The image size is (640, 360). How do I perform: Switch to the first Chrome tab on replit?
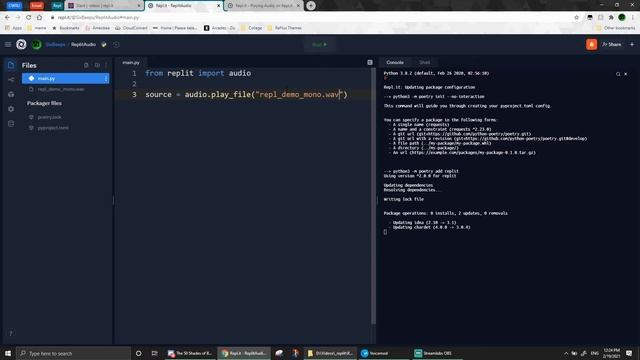coord(104,6)
